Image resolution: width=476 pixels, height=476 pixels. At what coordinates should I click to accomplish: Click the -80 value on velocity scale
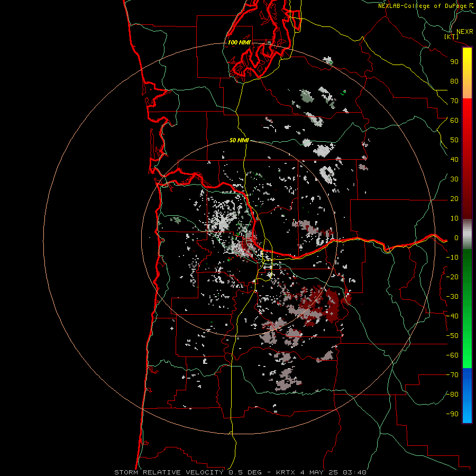pos(452,395)
